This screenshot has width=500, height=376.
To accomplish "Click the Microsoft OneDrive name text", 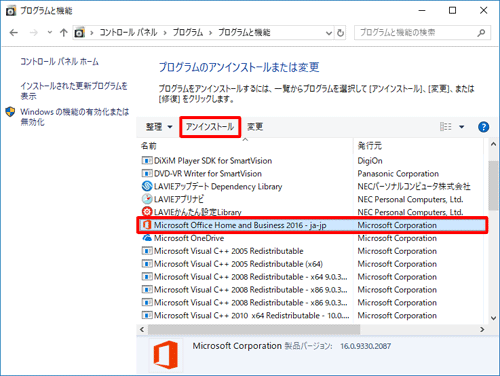I will [x=189, y=238].
